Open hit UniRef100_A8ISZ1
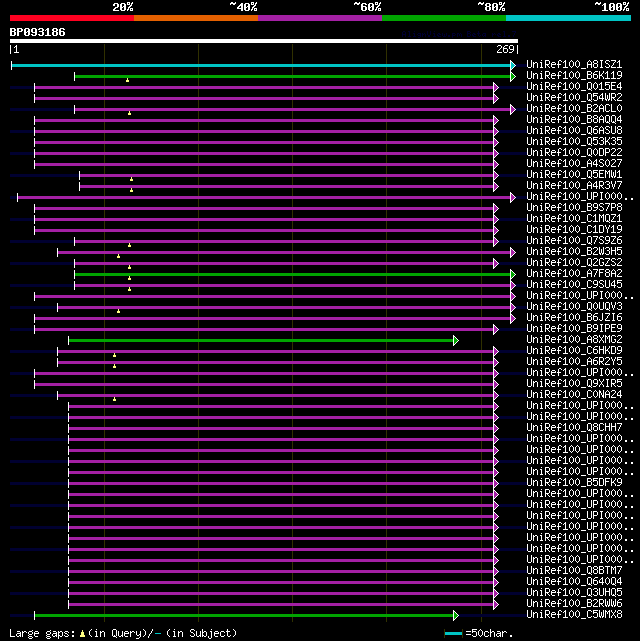 click(x=574, y=65)
